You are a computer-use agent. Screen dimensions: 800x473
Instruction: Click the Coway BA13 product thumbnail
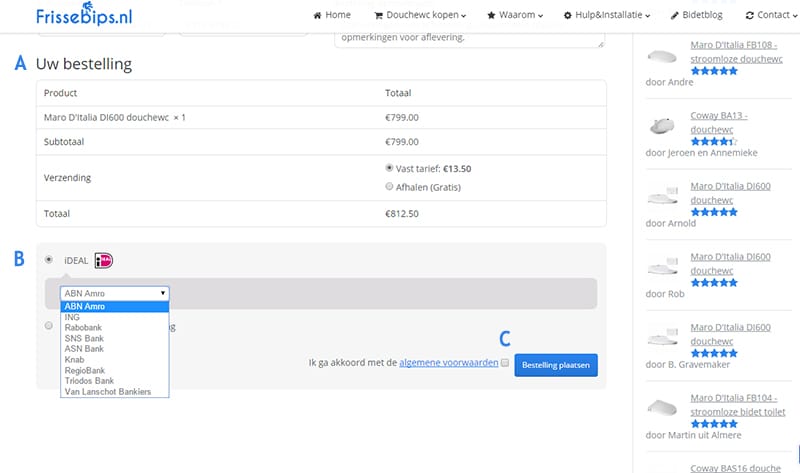point(662,126)
